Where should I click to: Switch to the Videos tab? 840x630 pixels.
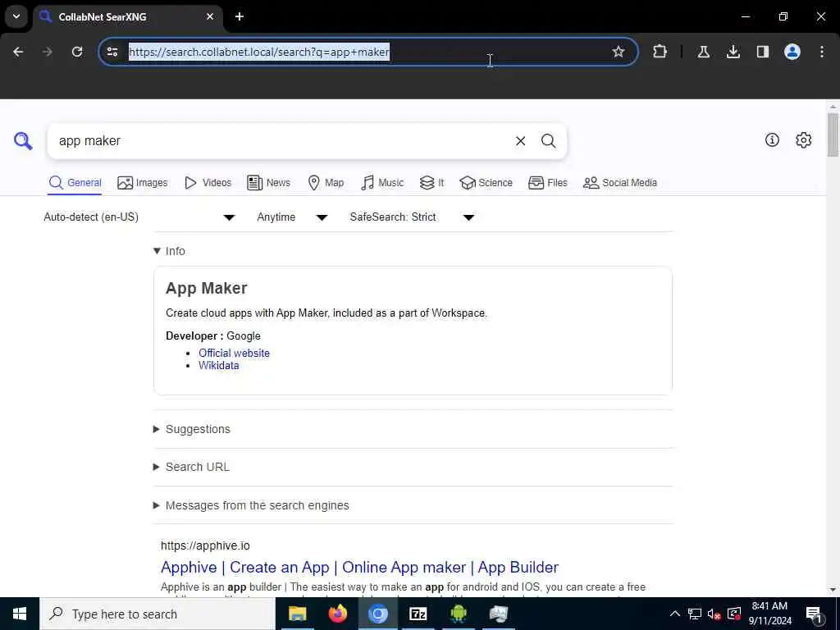(x=208, y=183)
